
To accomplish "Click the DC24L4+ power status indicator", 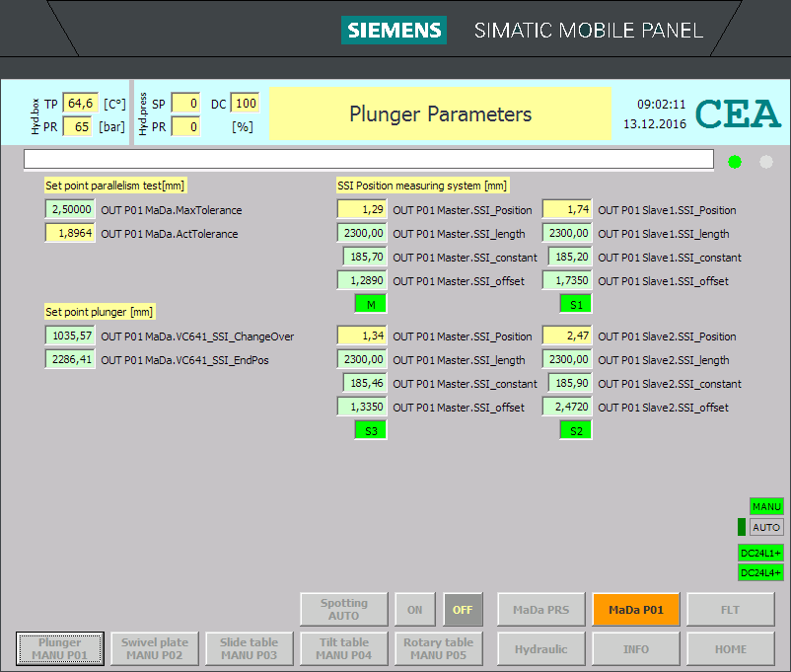I will pyautogui.click(x=760, y=573).
